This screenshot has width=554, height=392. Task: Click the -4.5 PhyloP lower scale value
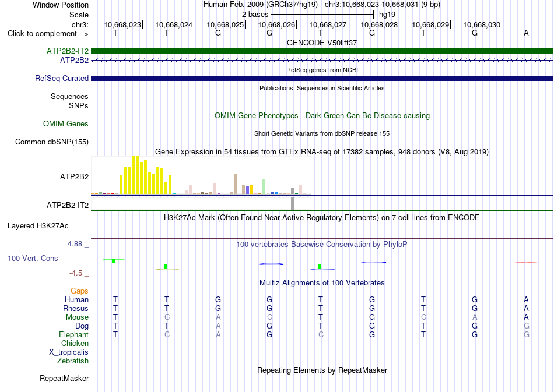coord(76,273)
